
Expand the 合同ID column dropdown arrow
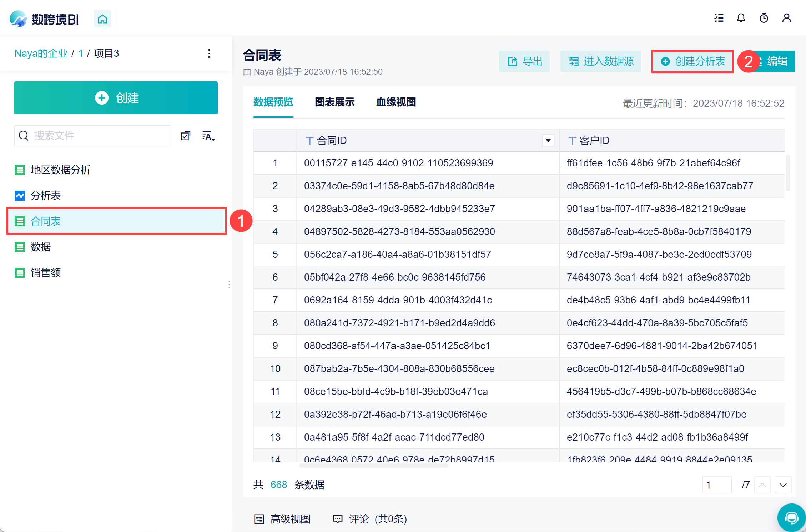tap(548, 141)
